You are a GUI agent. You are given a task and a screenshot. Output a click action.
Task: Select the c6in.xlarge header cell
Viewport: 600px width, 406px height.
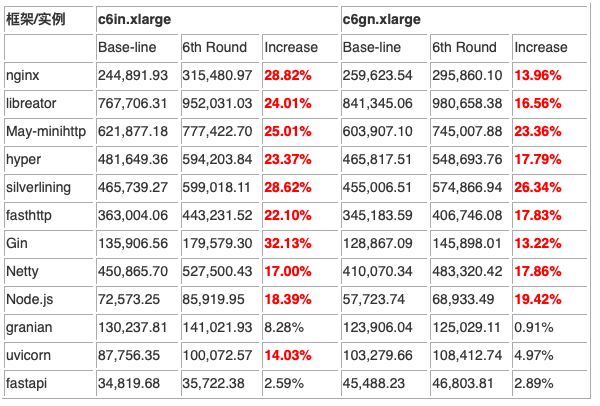click(x=135, y=19)
